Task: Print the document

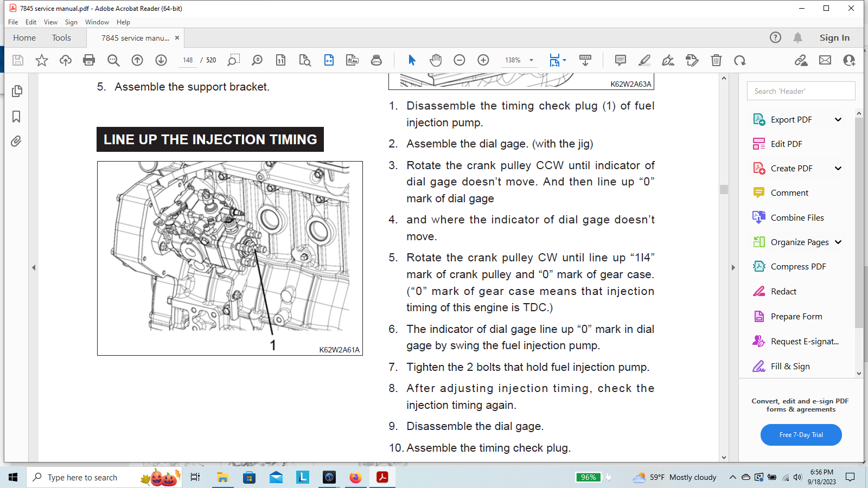Action: click(89, 60)
